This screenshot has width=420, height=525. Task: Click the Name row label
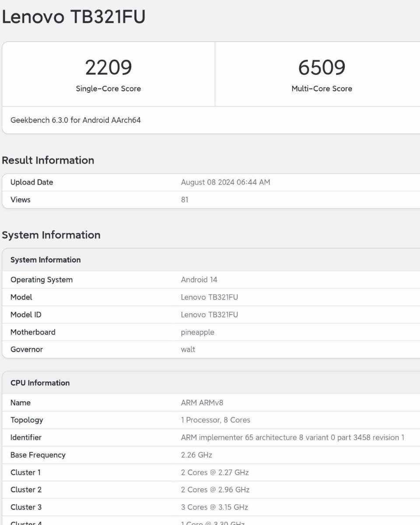pyautogui.click(x=21, y=402)
